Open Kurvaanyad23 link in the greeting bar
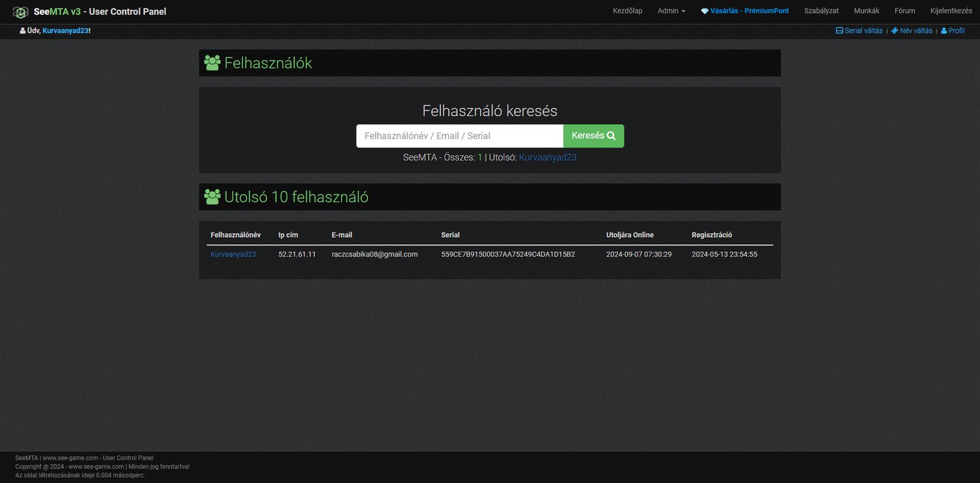The image size is (980, 483). click(x=65, y=31)
